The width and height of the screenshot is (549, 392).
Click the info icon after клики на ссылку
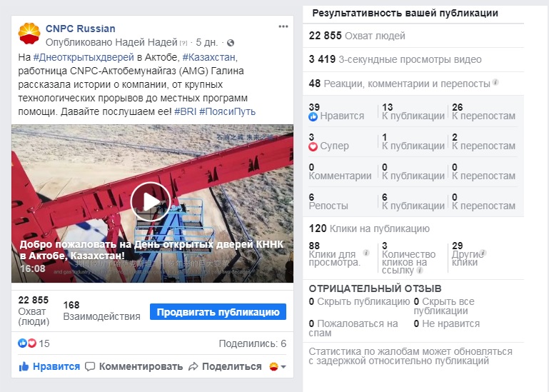click(x=420, y=271)
